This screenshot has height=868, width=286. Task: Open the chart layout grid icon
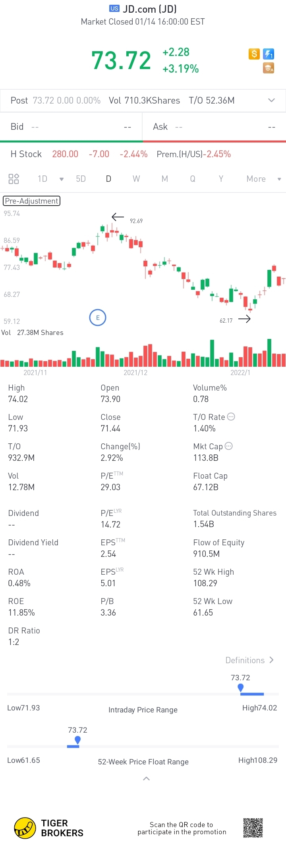[14, 179]
